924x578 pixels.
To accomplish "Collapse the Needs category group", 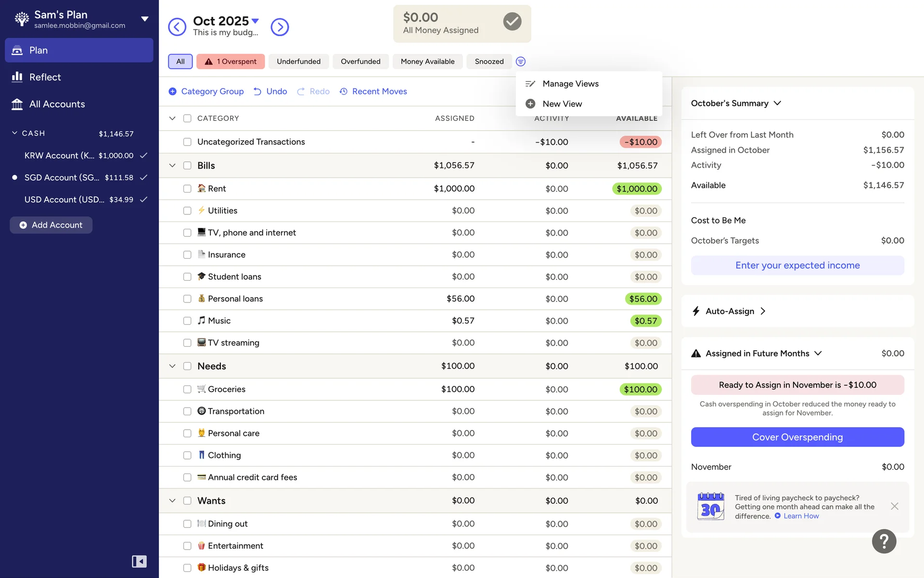I will [x=172, y=366].
